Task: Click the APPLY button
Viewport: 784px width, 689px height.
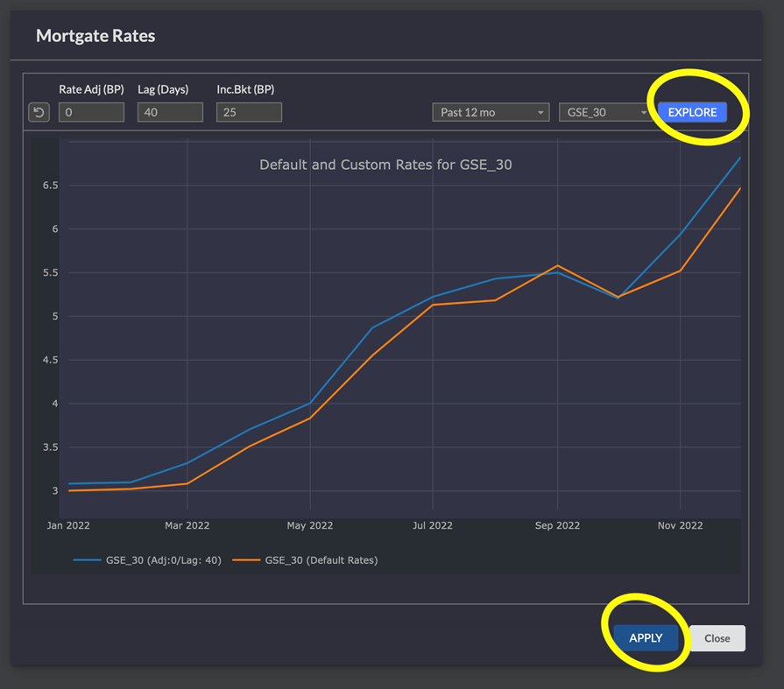Action: tap(646, 638)
